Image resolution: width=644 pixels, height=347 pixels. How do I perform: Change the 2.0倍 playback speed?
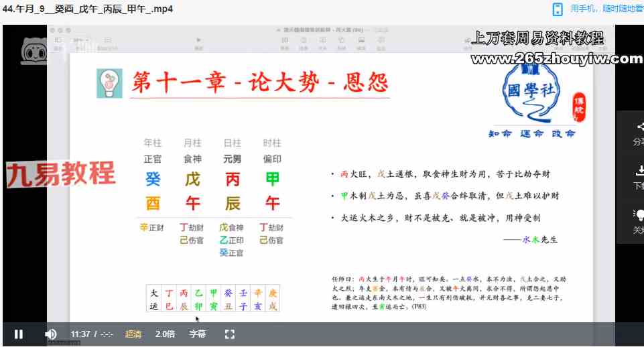pyautogui.click(x=166, y=334)
